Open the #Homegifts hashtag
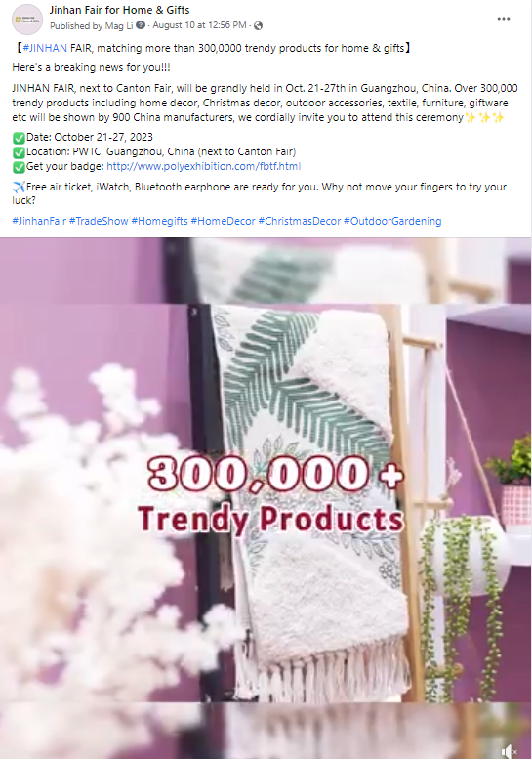 coord(160,221)
